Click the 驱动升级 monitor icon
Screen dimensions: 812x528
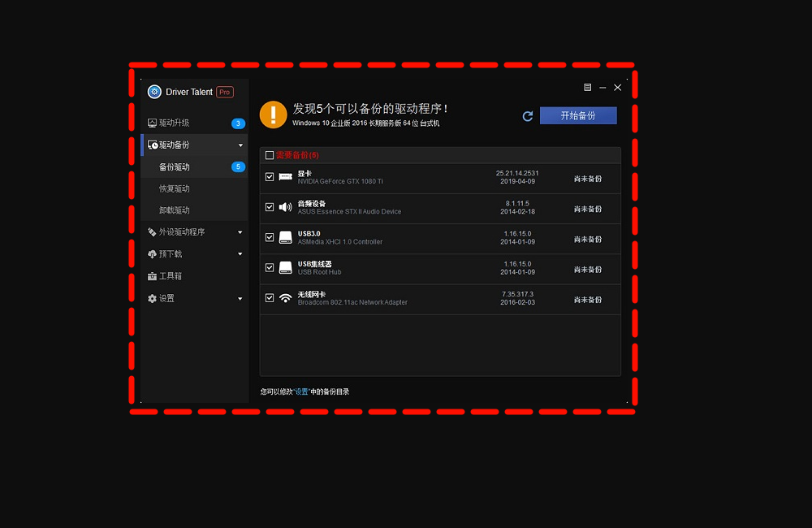click(152, 123)
